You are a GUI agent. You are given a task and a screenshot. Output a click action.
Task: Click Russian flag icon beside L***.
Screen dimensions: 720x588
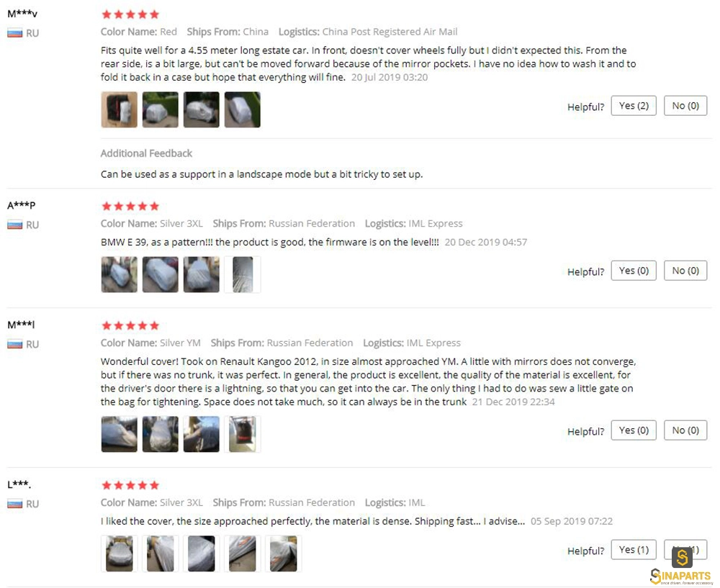(x=14, y=504)
